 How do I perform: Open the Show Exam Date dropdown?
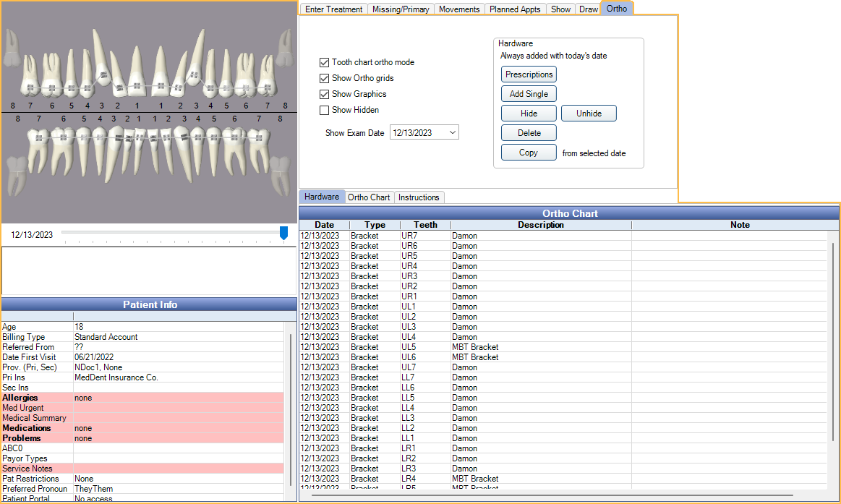[452, 132]
